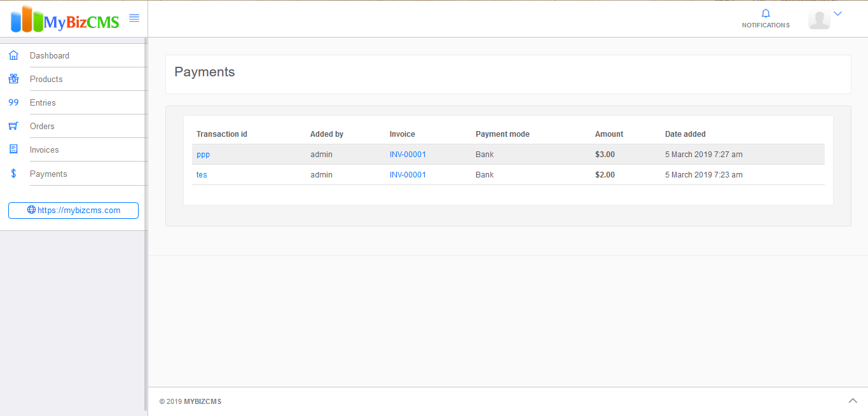
Task: Click the MyBizCMS logo
Action: click(x=65, y=20)
